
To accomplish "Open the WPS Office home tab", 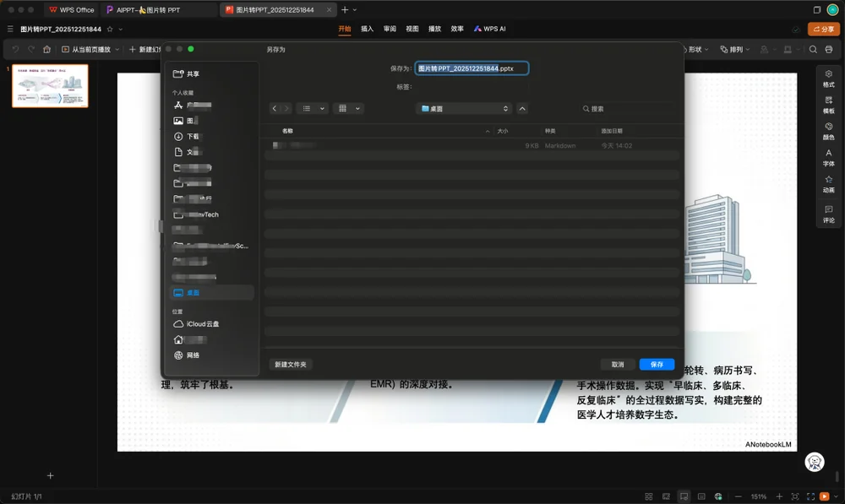I will 71,9.
